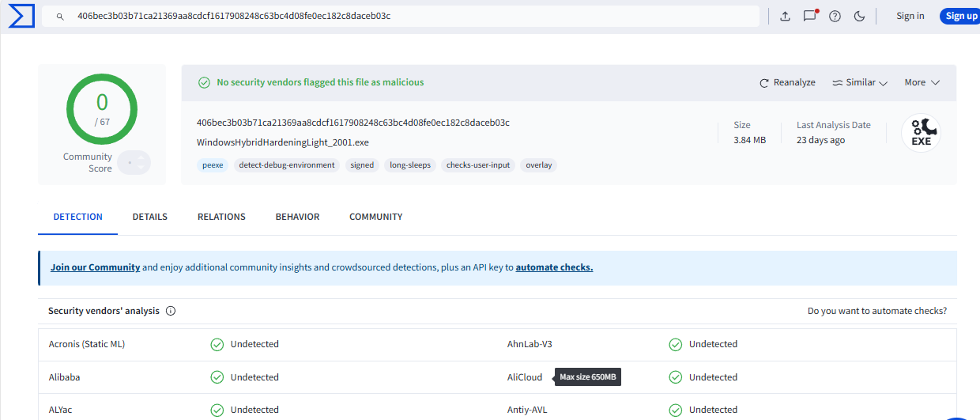Click the search magnifier icon

click(x=60, y=16)
